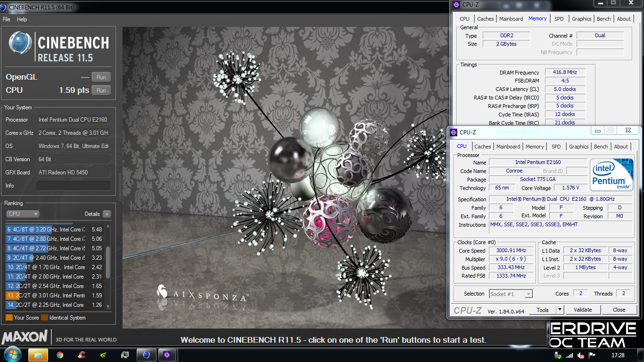Viewport: 644px width, 362px height.
Task: Switch to Graphics tab in front CPU-Z
Action: (579, 147)
